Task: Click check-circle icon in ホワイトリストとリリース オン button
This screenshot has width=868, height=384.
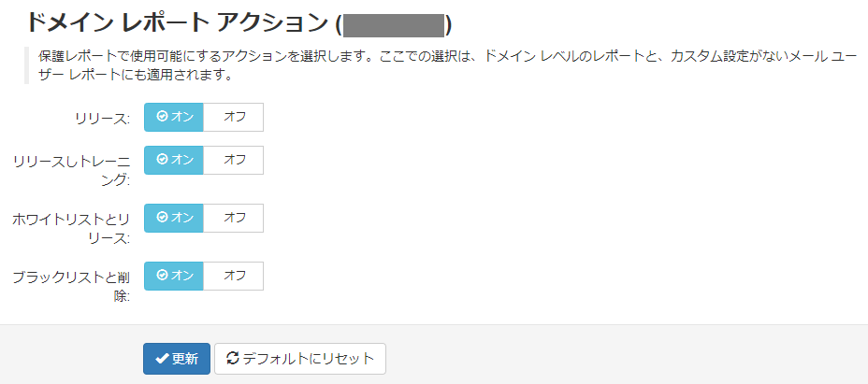Action: [x=162, y=218]
